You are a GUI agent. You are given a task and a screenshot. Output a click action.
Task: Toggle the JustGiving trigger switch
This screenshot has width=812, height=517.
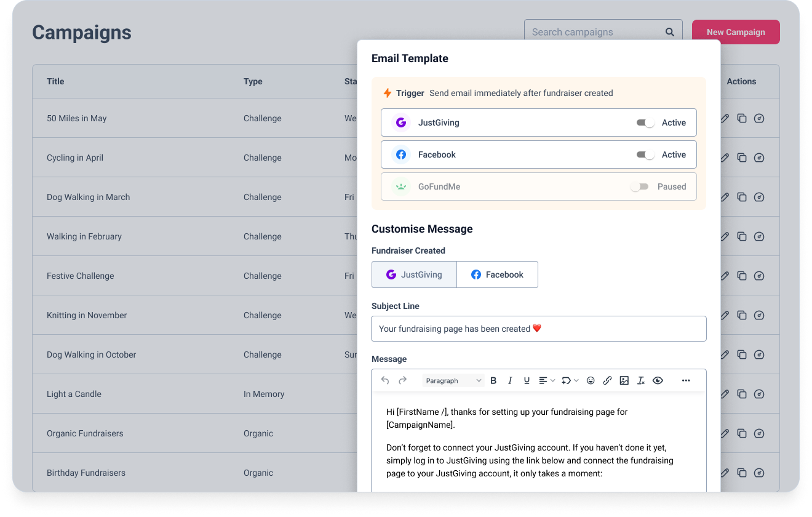click(x=645, y=122)
